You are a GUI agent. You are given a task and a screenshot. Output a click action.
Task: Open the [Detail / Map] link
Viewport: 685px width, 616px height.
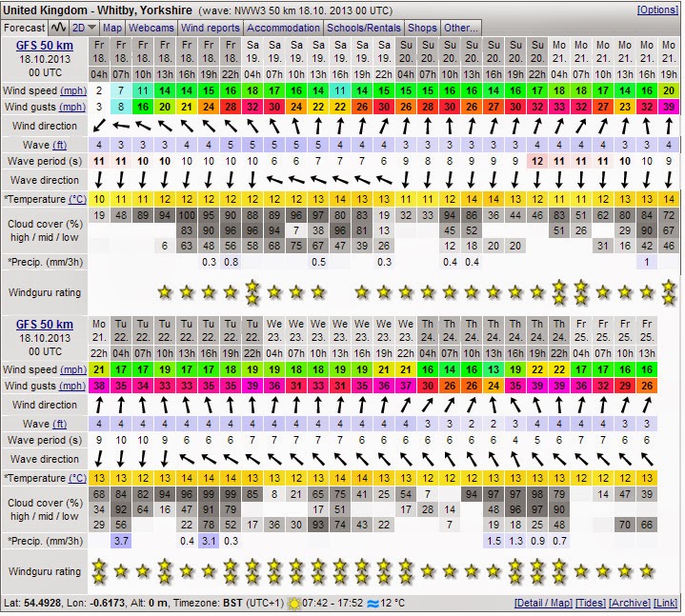(543, 603)
